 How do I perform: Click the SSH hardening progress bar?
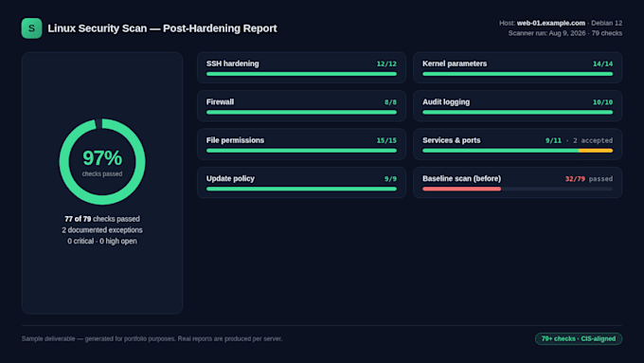point(301,74)
